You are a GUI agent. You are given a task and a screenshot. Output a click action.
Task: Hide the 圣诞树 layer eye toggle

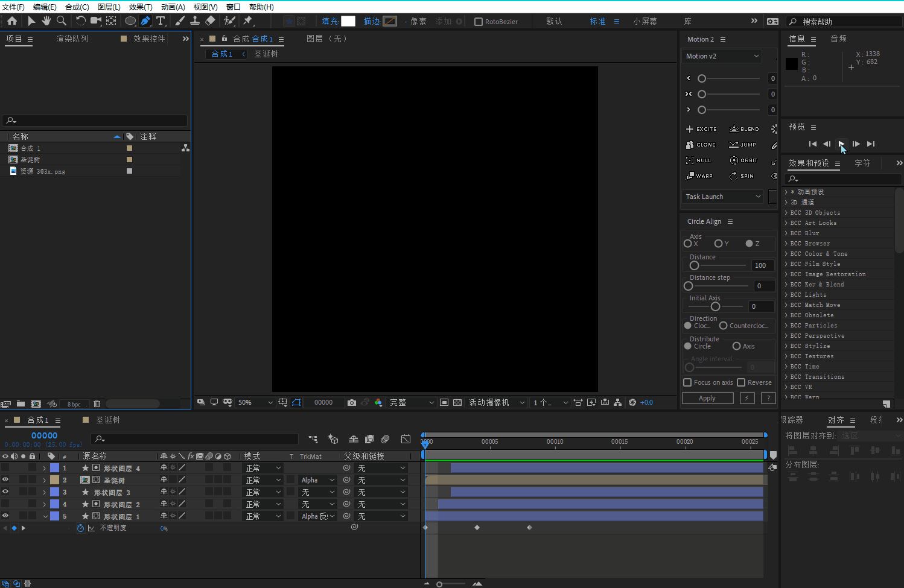tap(5, 480)
